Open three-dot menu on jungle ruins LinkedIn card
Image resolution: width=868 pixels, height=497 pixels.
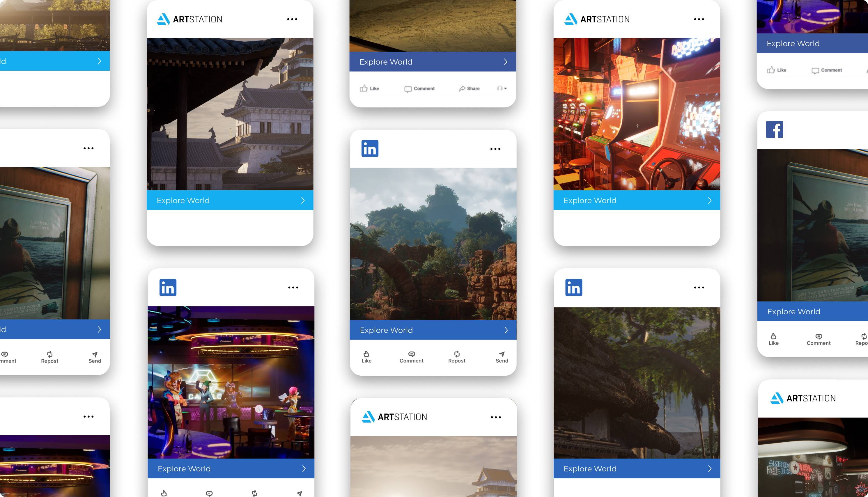click(x=495, y=149)
